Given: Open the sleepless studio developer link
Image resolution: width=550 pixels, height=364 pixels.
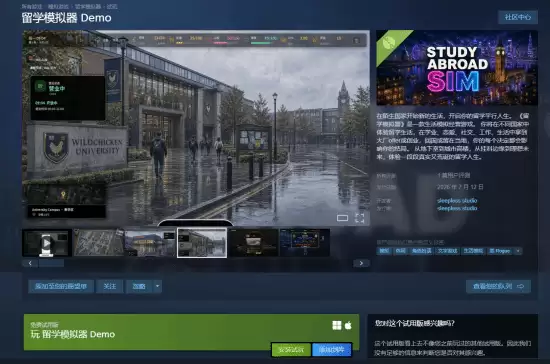Looking at the screenshot, I should 457,201.
